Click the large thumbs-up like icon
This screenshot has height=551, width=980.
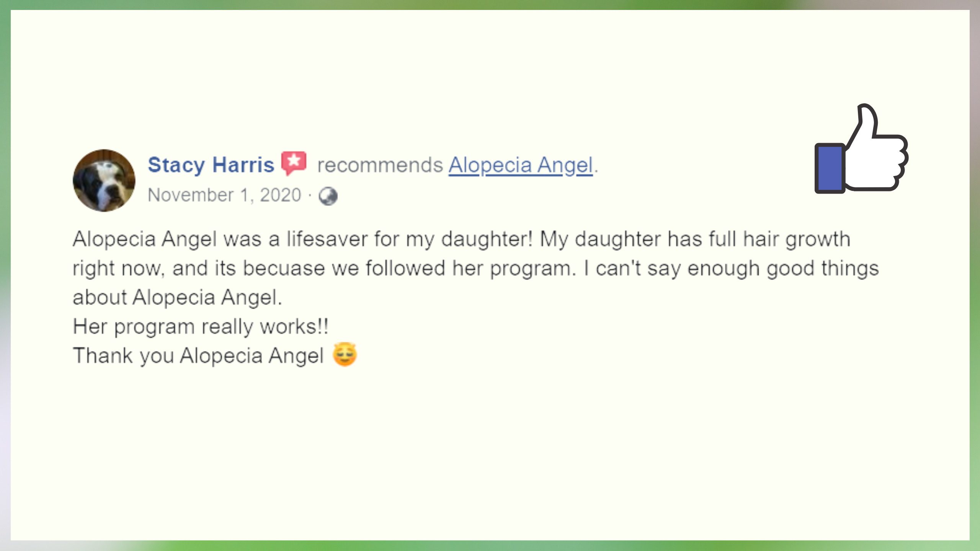tap(861, 148)
